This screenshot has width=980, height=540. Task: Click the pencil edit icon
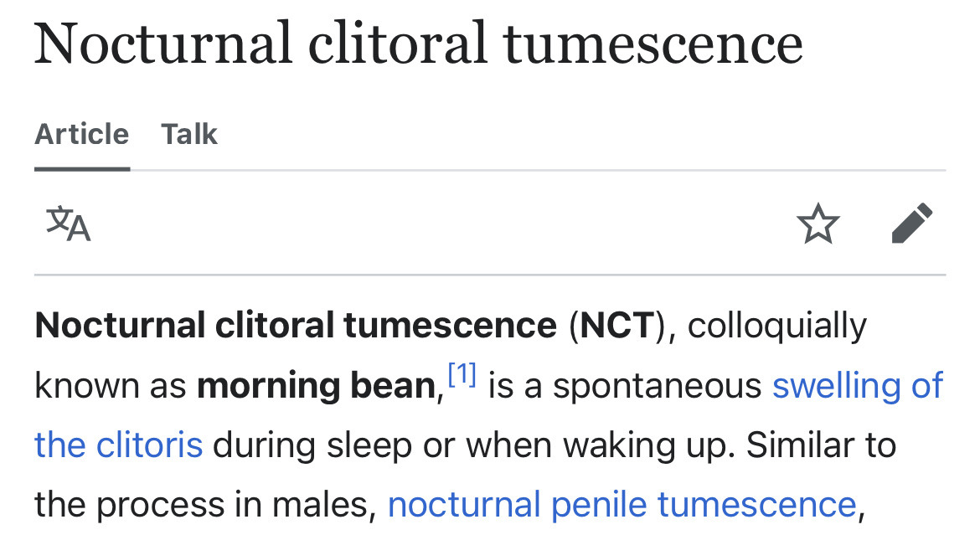[912, 224]
